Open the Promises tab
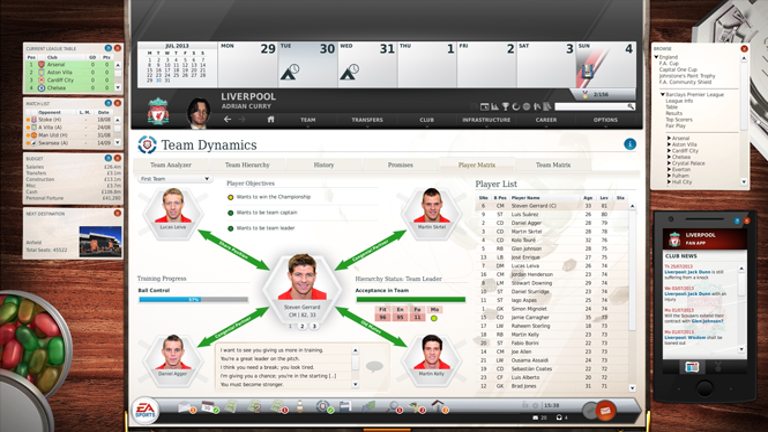The image size is (768, 432). tap(400, 164)
